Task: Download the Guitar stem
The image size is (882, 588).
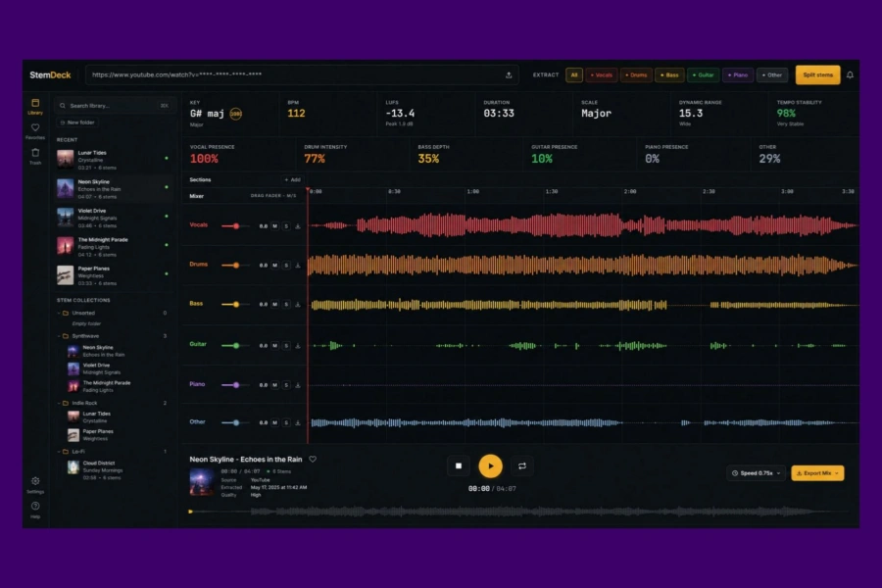Action: point(298,346)
